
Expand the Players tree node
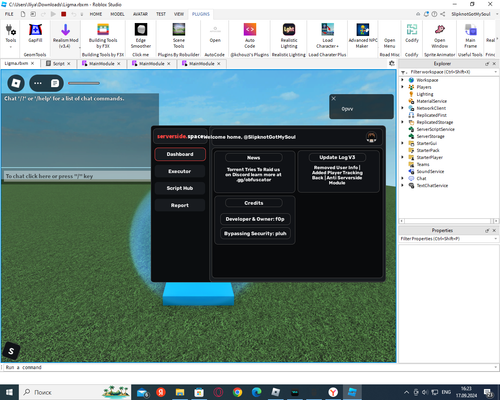click(x=402, y=87)
